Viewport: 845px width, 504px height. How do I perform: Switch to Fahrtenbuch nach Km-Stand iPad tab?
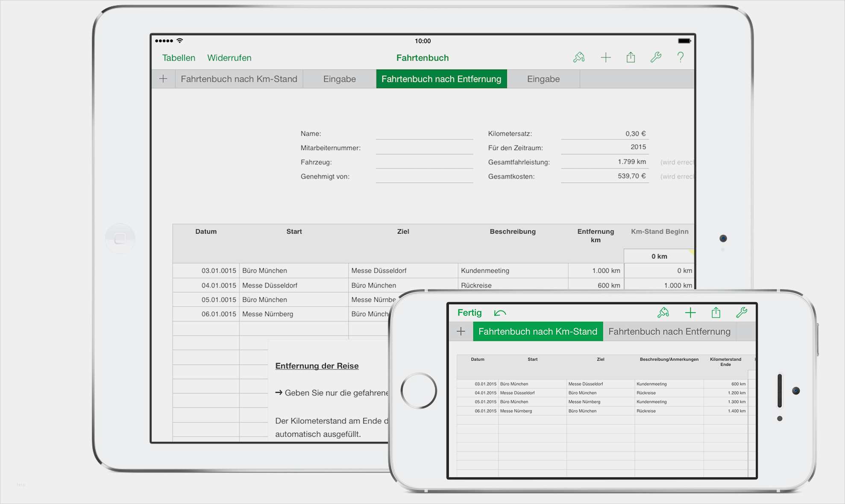239,79
